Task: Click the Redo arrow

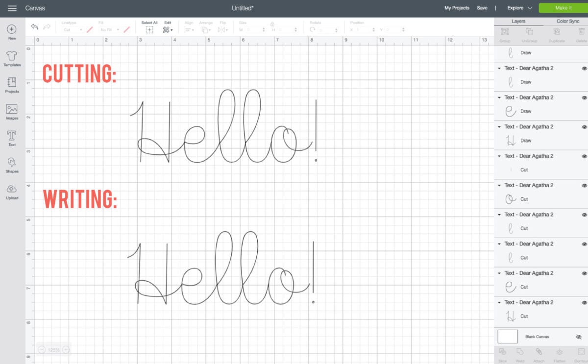Action: (x=47, y=27)
